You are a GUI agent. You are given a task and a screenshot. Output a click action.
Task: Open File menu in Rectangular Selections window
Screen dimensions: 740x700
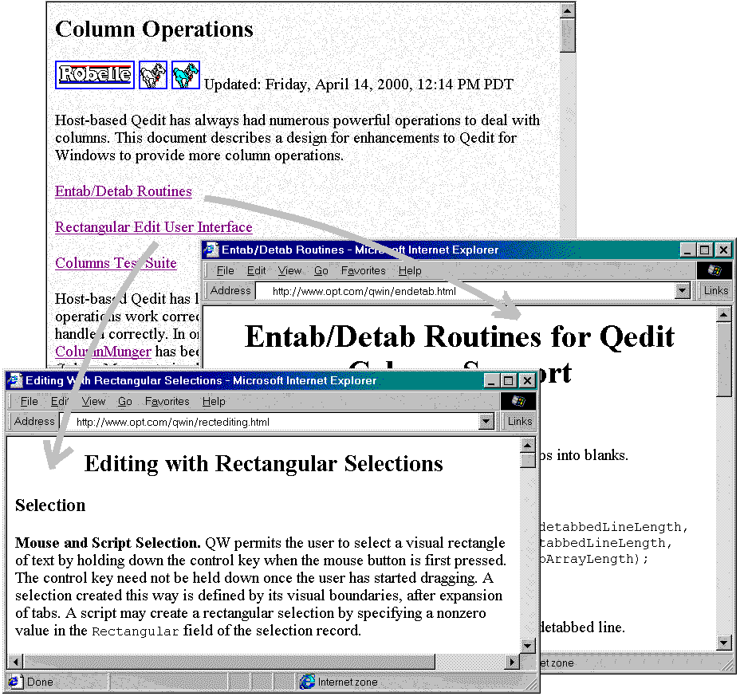click(x=30, y=401)
